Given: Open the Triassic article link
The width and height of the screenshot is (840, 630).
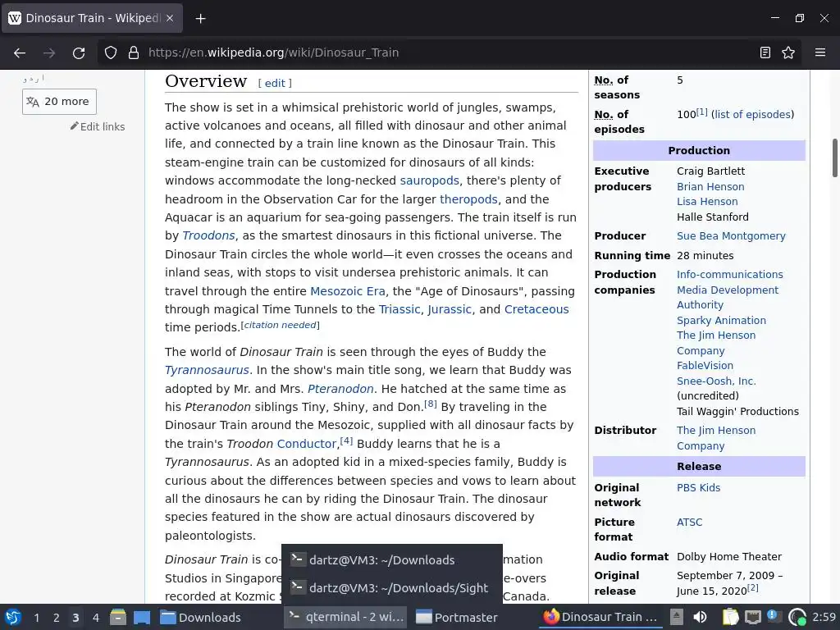Looking at the screenshot, I should (x=399, y=309).
